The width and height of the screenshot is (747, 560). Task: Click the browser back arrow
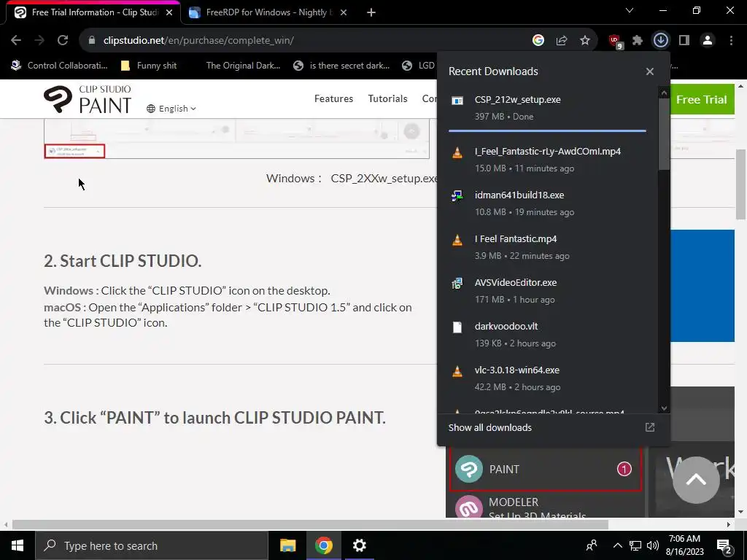pyautogui.click(x=16, y=41)
